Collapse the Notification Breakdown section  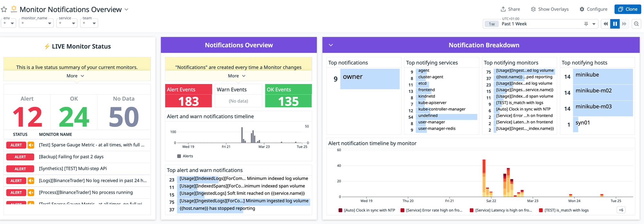(331, 45)
